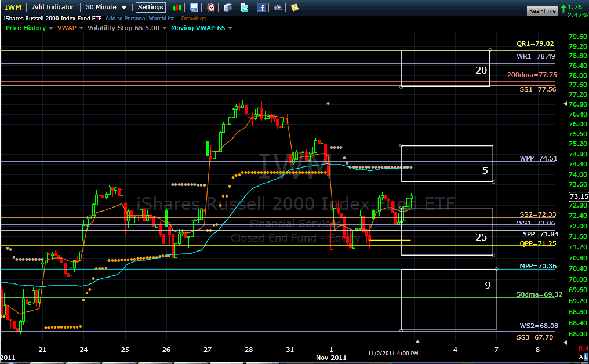Click the SS2=72.33 level label
This screenshot has width=589, height=364.
pyautogui.click(x=537, y=214)
